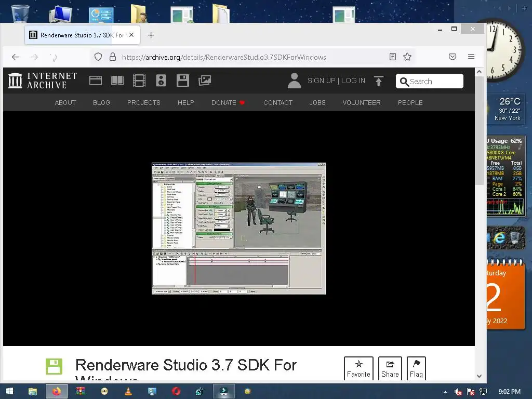Click the page scrollbar down arrow
Viewport: 532px width, 399px height.
tap(479, 376)
